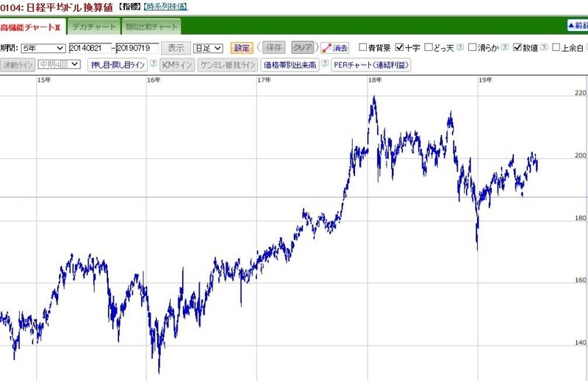Image resolution: width=588 pixels, height=381 pixels.
Task: Switch to the デカチャート tab
Action: point(94,27)
